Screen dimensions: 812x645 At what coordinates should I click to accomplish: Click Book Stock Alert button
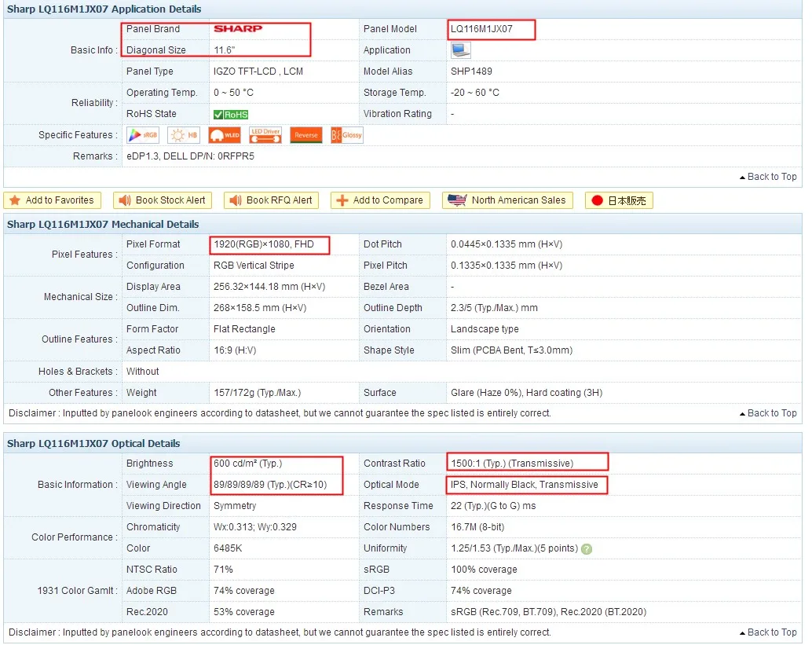(x=163, y=200)
